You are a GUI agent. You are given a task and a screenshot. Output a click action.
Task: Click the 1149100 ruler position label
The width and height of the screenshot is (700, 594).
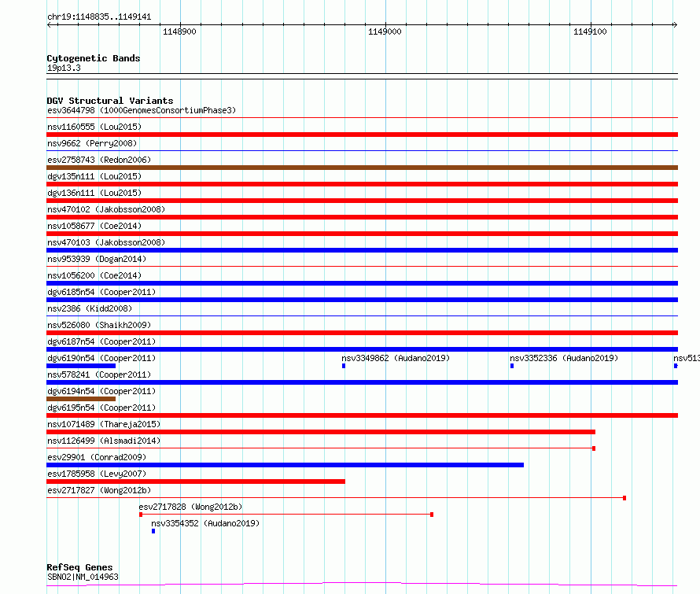click(x=590, y=31)
